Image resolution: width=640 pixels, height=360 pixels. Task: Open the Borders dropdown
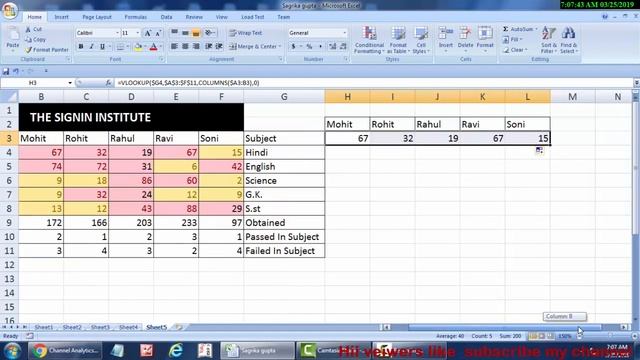(127, 47)
